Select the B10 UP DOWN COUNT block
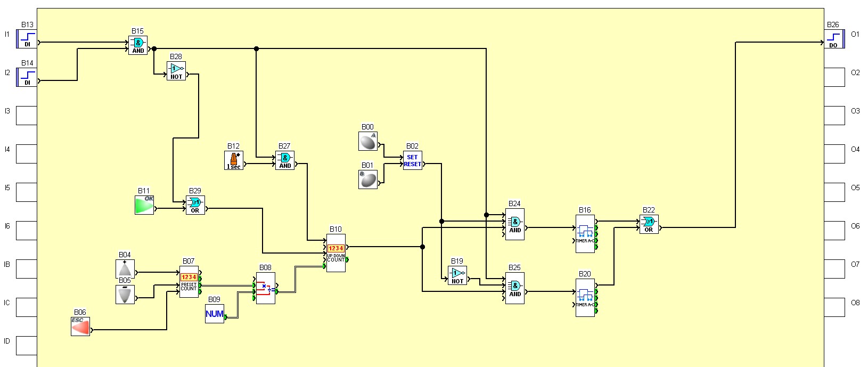868x367 pixels. point(335,253)
